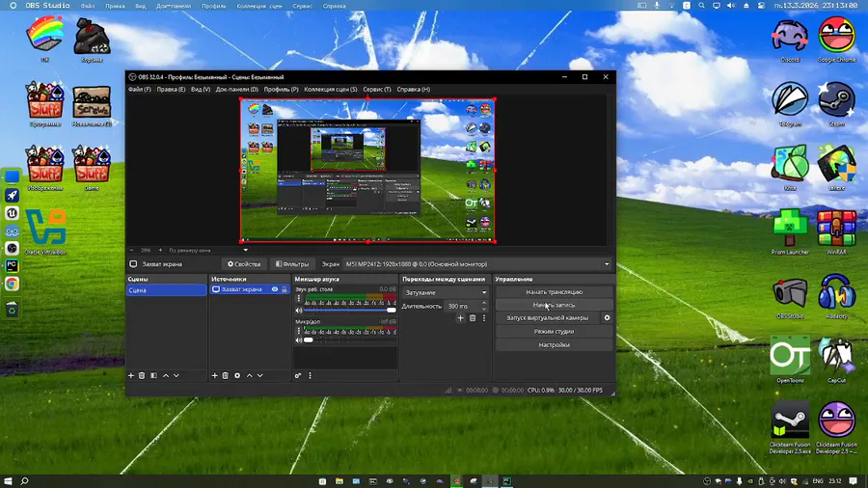Open OBS Studio desktop shortcut icon
This screenshot has width=868, height=488.
coord(790,296)
